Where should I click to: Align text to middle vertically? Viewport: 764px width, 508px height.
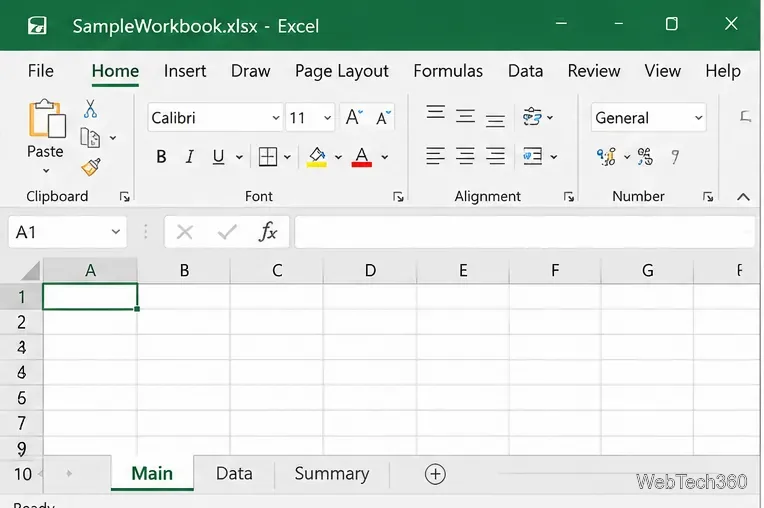pyautogui.click(x=465, y=116)
